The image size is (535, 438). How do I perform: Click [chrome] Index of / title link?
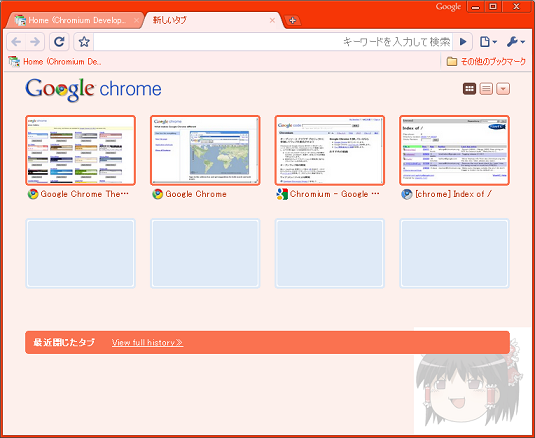[453, 194]
